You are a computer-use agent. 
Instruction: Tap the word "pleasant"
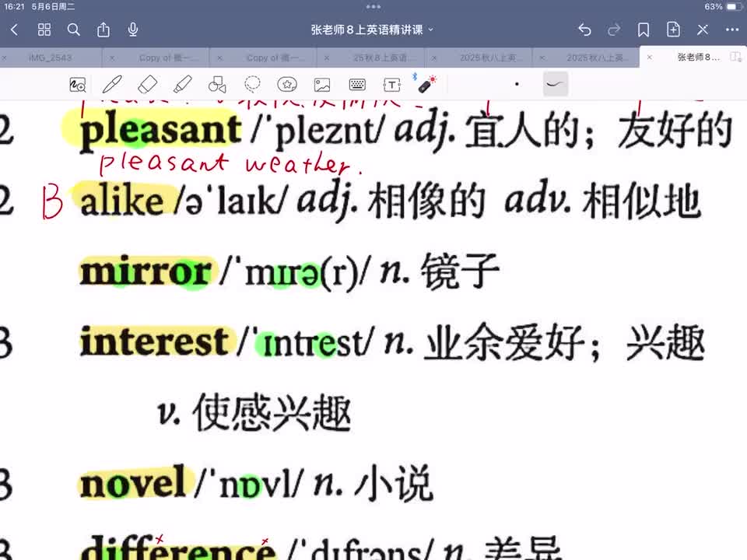[x=160, y=130]
